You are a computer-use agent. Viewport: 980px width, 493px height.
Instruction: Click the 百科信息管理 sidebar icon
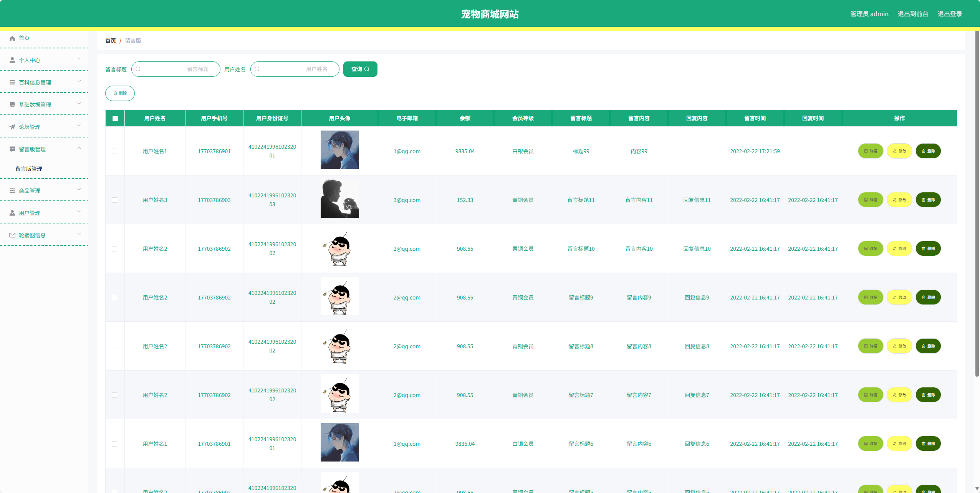pos(12,83)
